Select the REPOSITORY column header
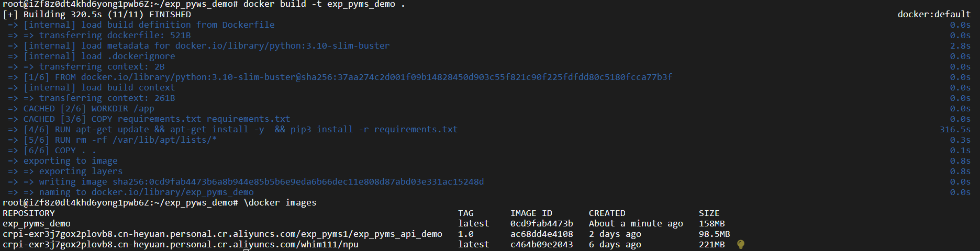 coord(29,213)
